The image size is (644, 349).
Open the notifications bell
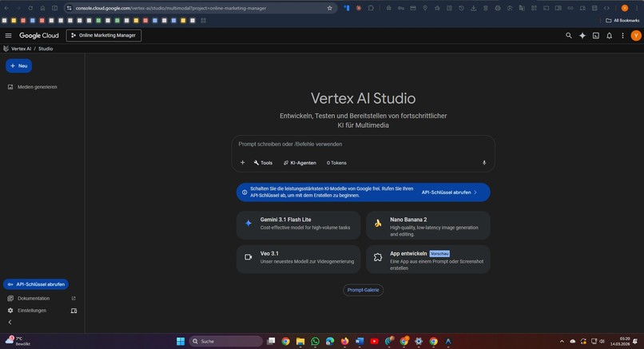tap(609, 36)
